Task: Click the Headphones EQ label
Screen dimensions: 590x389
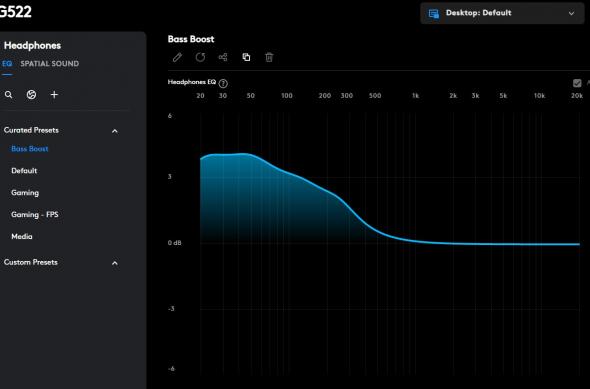Action: tap(192, 82)
